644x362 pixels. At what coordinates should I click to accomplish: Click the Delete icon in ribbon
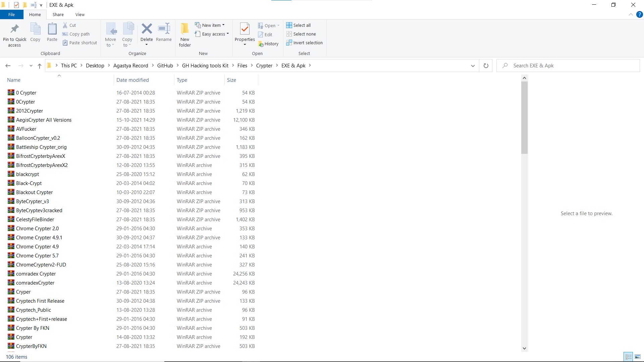(147, 29)
